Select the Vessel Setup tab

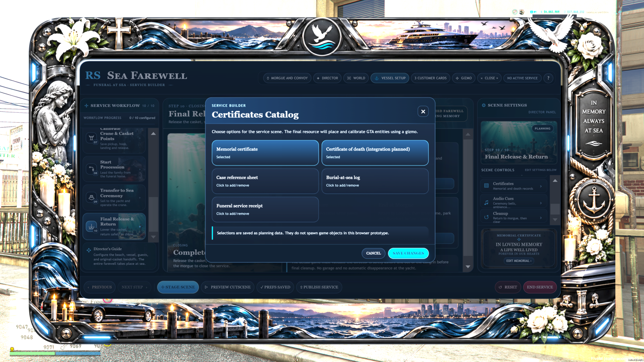click(x=390, y=78)
